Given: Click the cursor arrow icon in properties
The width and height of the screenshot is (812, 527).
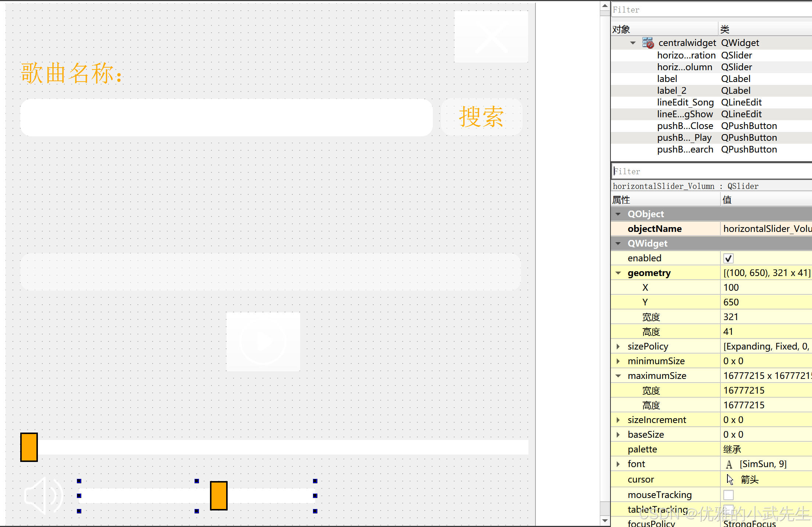Looking at the screenshot, I should tap(730, 479).
